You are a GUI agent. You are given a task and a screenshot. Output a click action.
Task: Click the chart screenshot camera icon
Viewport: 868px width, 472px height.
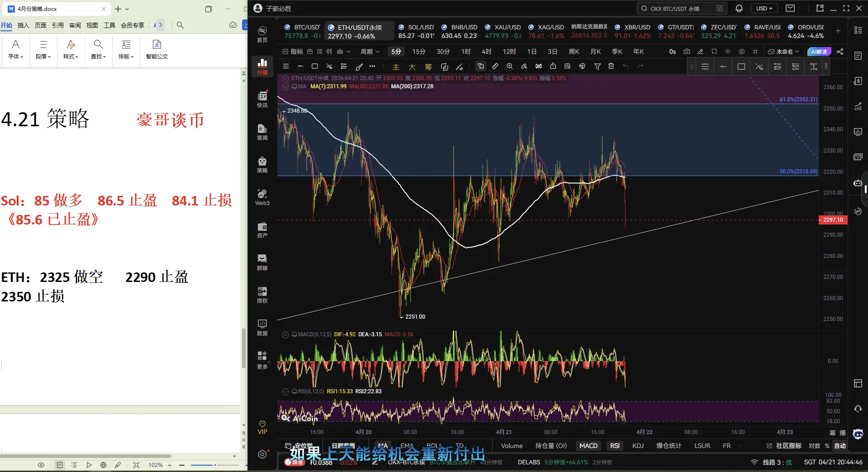point(687,52)
